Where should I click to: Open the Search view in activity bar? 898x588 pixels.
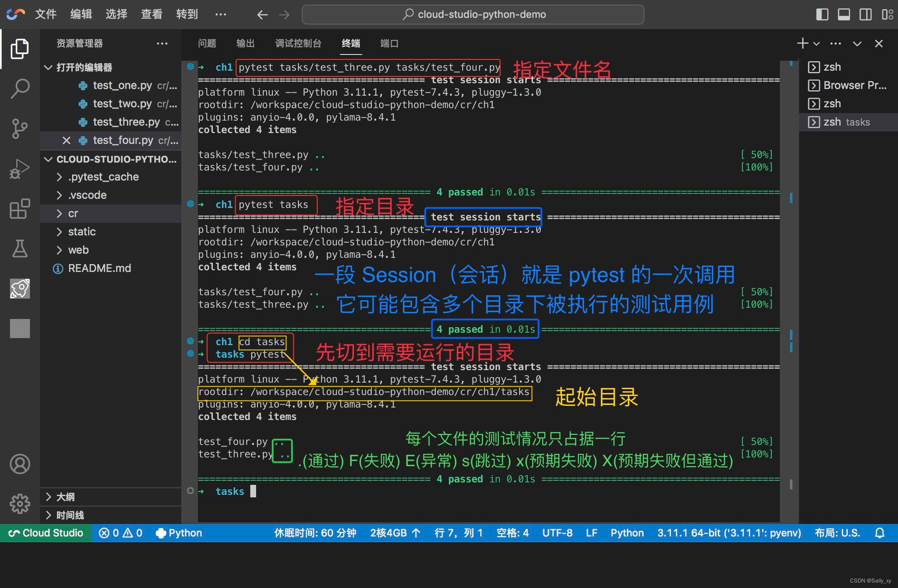coord(20,89)
